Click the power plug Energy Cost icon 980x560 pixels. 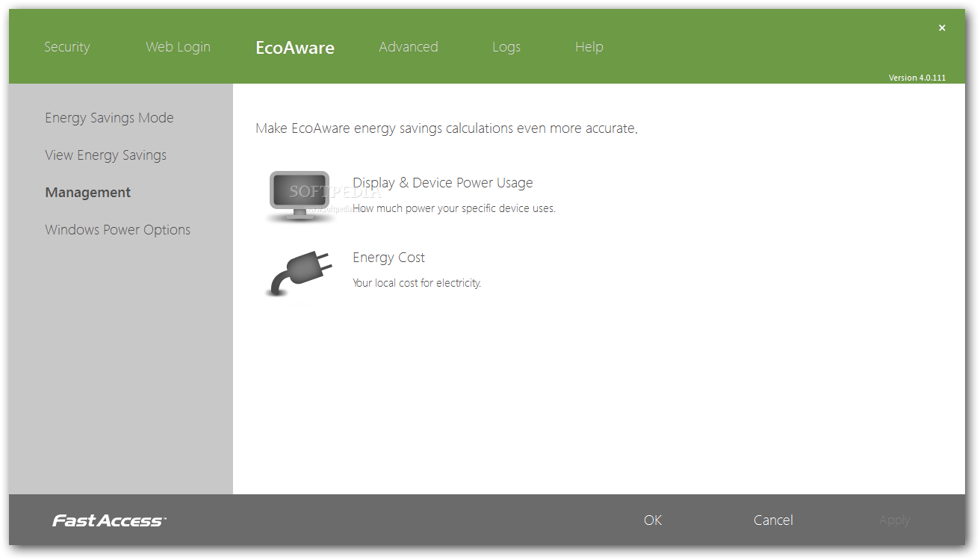click(x=300, y=274)
